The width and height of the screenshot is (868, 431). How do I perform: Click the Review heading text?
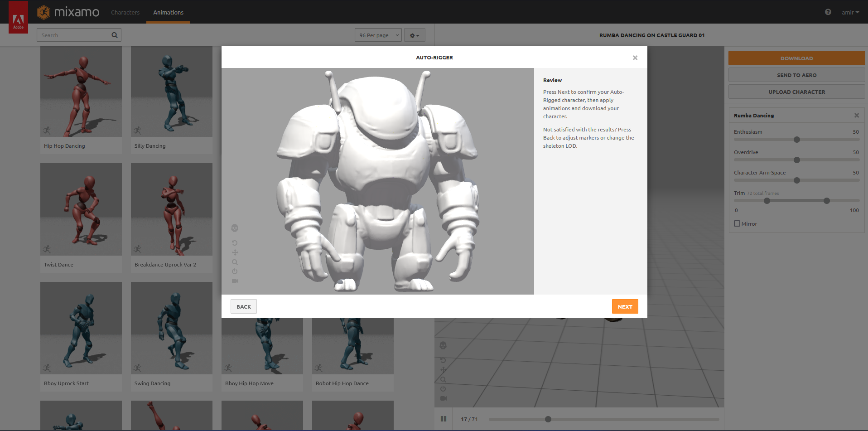[x=552, y=80]
